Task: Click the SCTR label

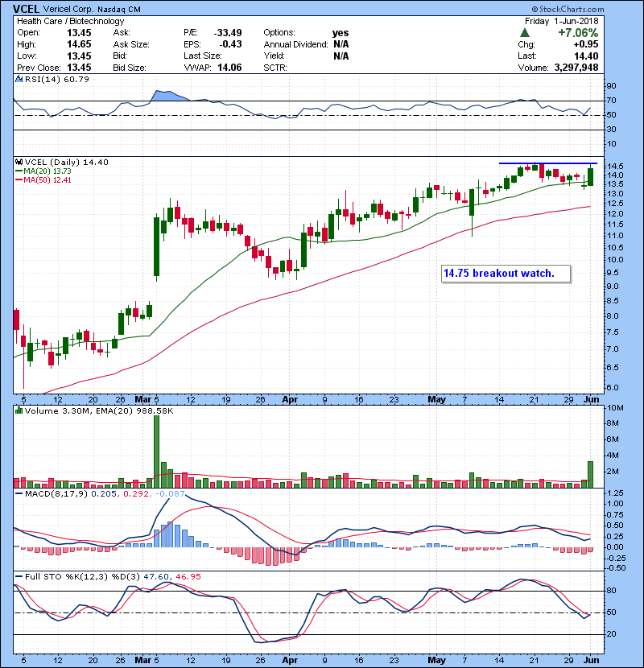Action: pyautogui.click(x=275, y=68)
